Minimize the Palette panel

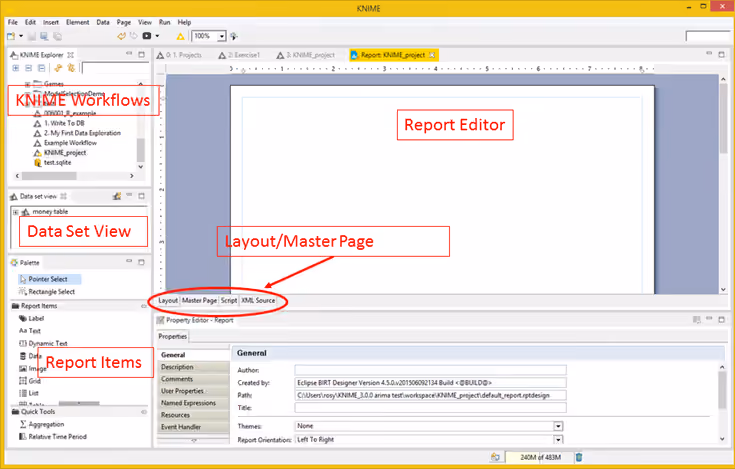pos(129,261)
